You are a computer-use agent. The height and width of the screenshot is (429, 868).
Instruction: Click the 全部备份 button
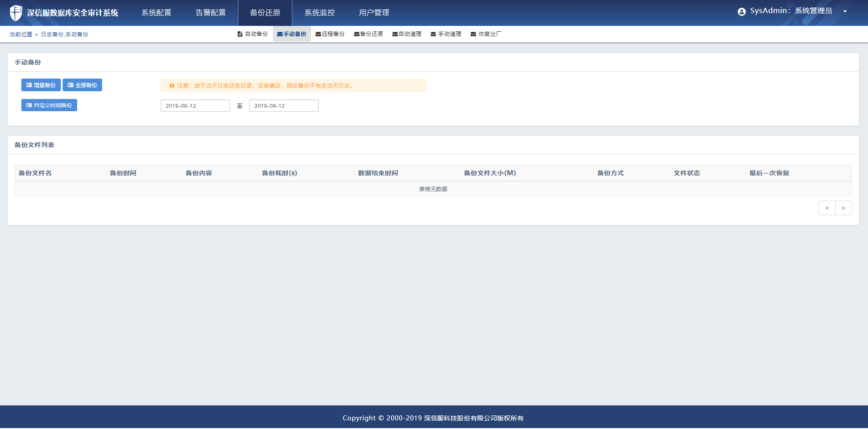82,85
